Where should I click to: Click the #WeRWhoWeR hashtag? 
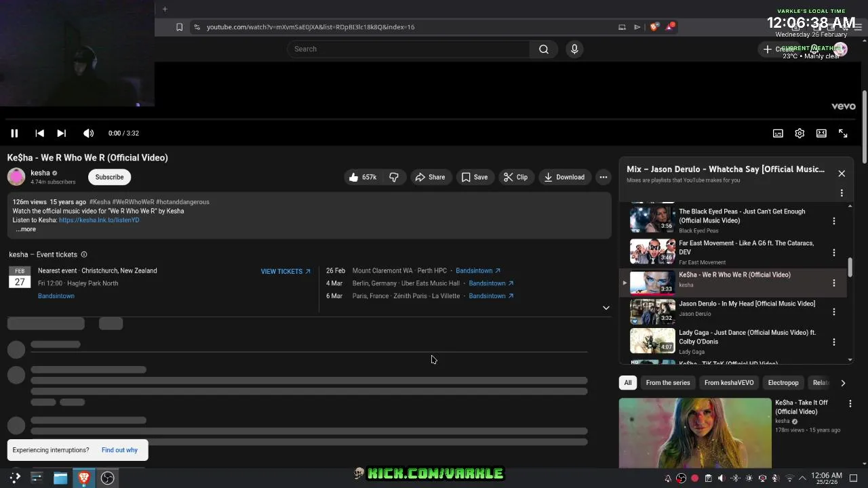tap(134, 202)
